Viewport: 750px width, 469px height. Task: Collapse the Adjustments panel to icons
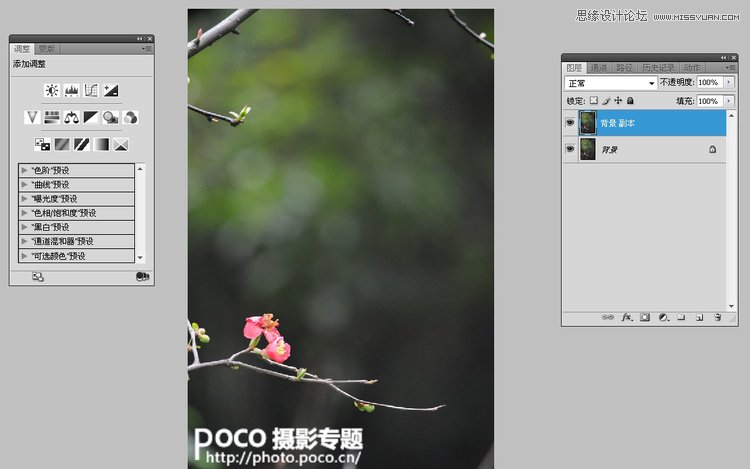click(x=139, y=39)
